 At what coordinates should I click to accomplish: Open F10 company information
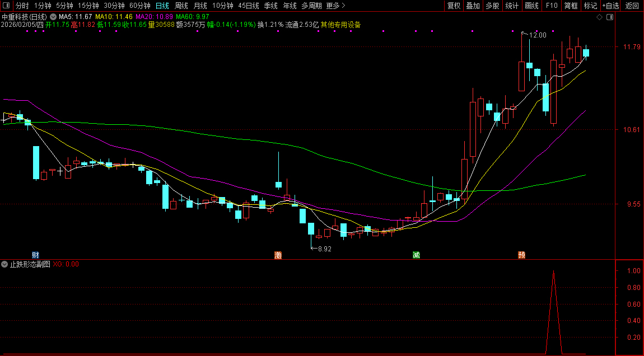point(552,6)
